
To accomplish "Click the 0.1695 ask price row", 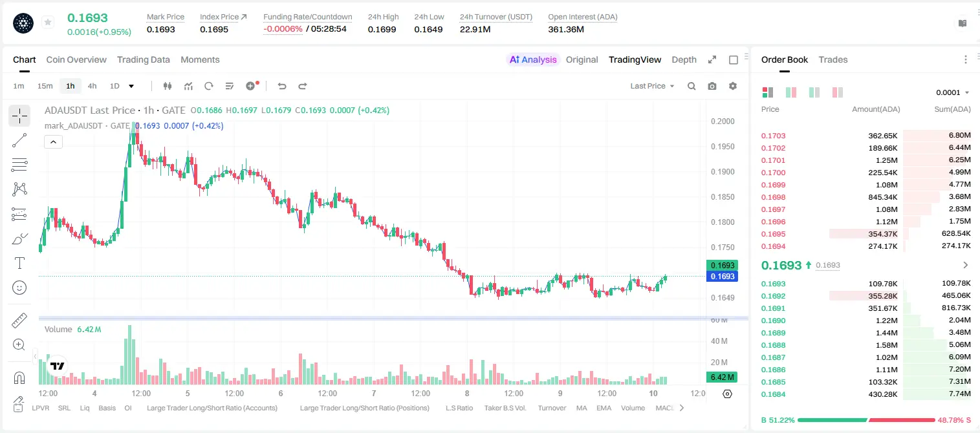I will [866, 233].
